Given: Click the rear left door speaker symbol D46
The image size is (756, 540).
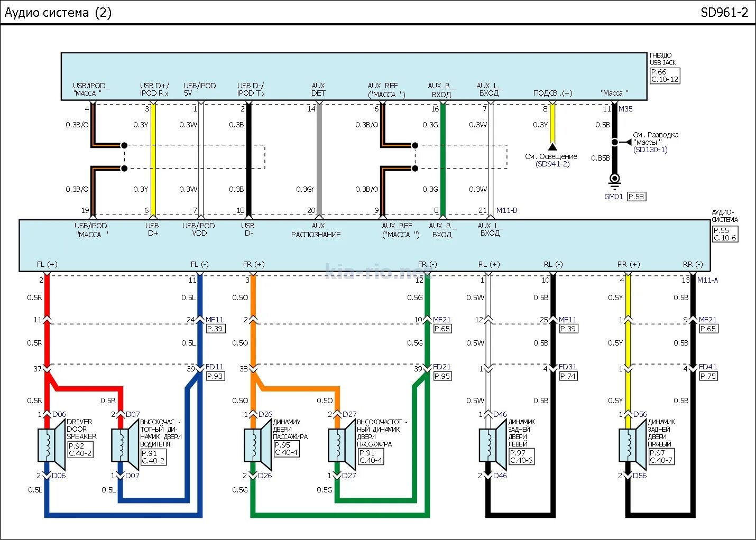Looking at the screenshot, I should click(493, 445).
